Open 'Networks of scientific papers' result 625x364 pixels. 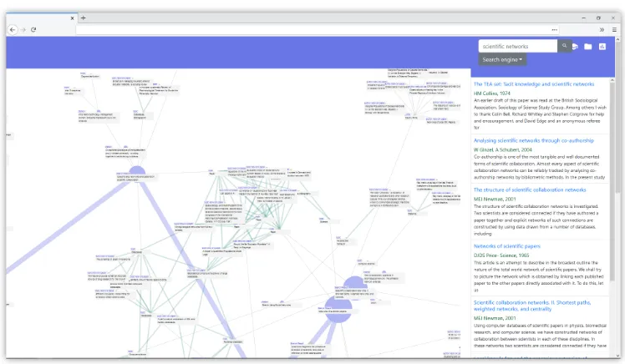click(x=507, y=246)
